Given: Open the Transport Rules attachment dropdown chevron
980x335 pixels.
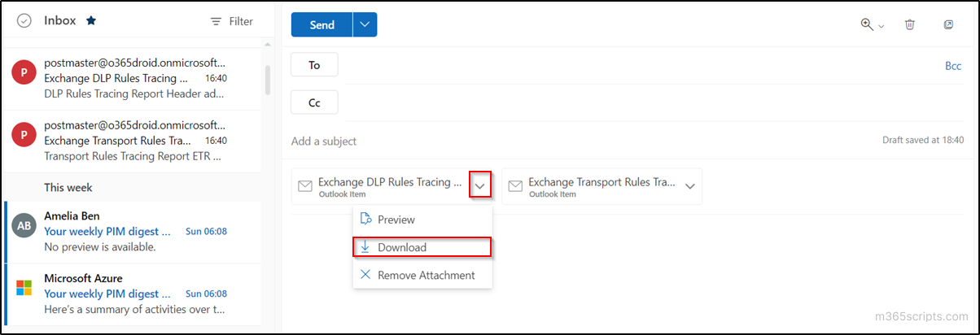Looking at the screenshot, I should point(689,186).
